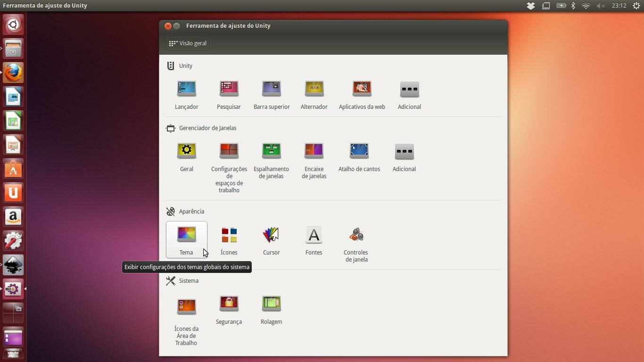Click the Visão geral button
Viewport: 644px width, 362px height.
click(x=188, y=43)
